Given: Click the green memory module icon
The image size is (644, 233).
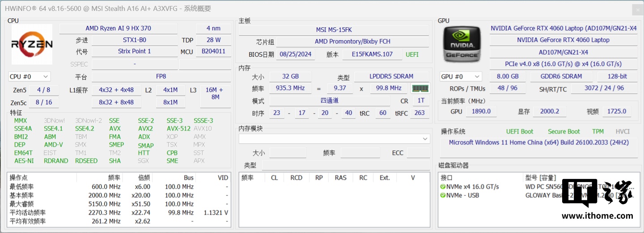Looking at the screenshot, I should pos(420,88).
